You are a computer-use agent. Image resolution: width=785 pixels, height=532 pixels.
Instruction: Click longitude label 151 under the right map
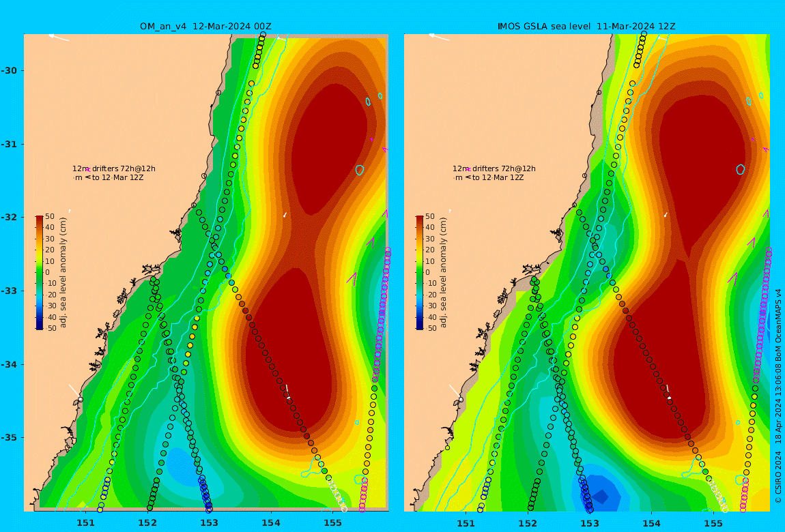[466, 523]
